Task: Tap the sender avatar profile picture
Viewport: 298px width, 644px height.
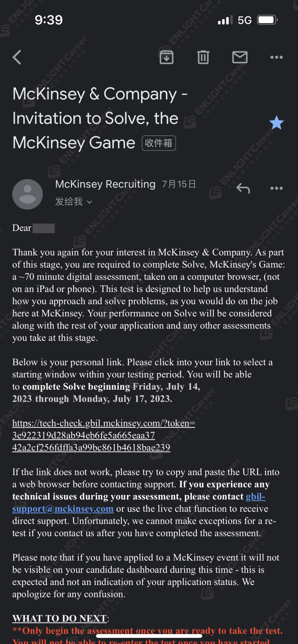Action: click(x=28, y=194)
